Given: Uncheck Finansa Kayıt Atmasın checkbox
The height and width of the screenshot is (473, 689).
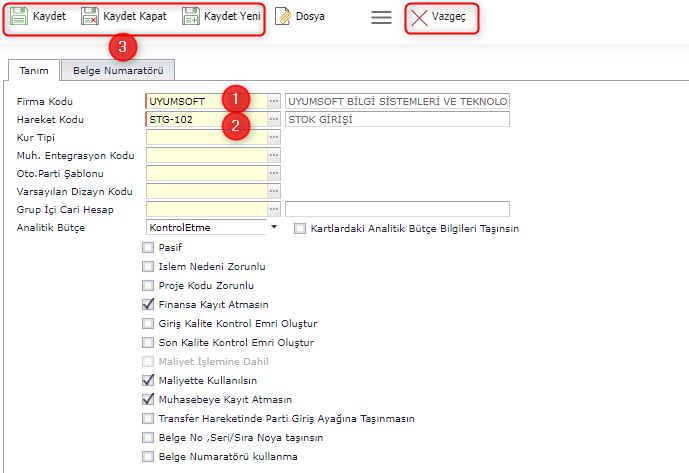Looking at the screenshot, I should point(149,304).
